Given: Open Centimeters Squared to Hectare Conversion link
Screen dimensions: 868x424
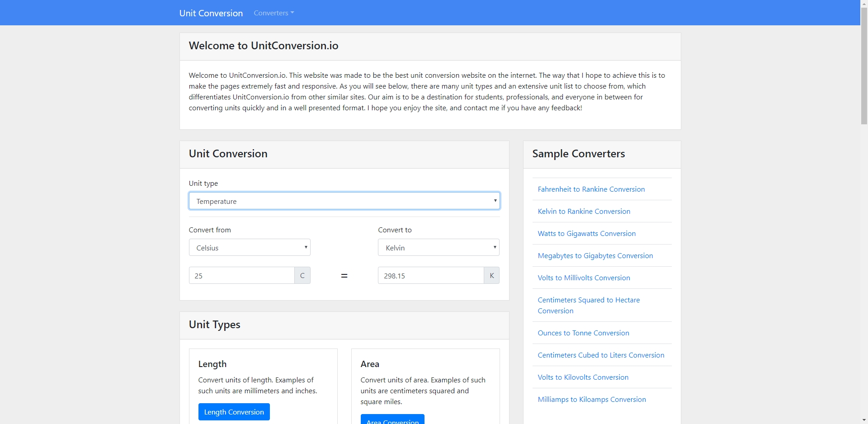Looking at the screenshot, I should (589, 306).
